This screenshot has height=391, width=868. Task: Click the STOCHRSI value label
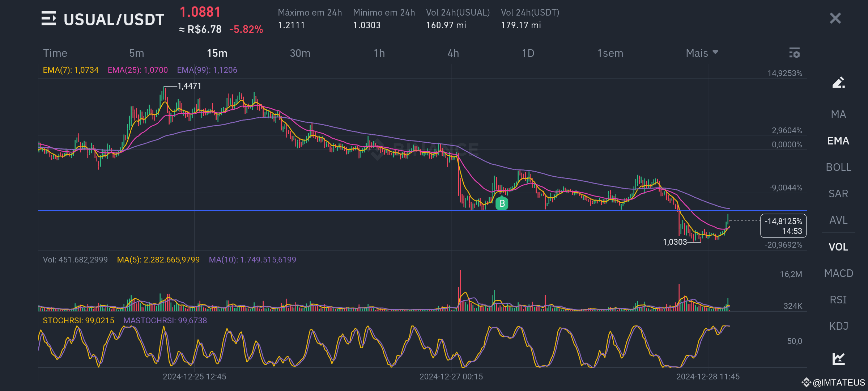click(78, 320)
